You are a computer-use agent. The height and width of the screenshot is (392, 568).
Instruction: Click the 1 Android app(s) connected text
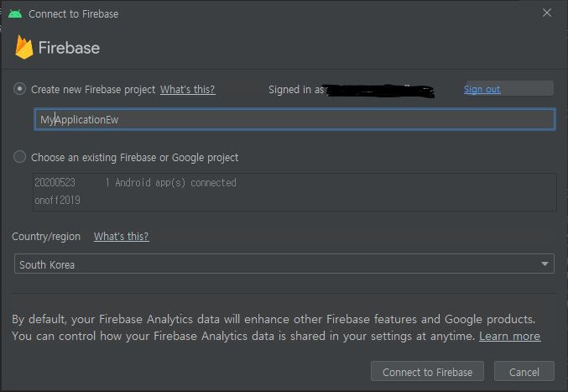170,183
